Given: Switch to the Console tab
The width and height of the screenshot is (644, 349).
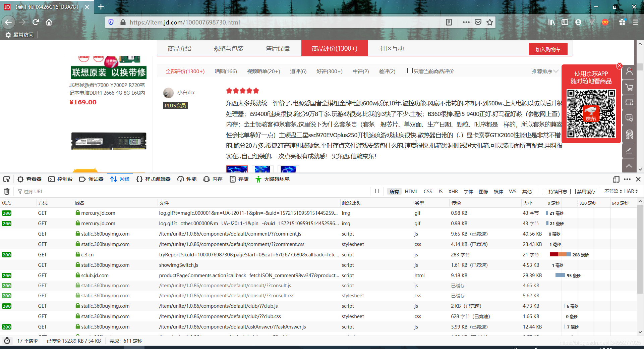Looking at the screenshot, I should (x=60, y=179).
